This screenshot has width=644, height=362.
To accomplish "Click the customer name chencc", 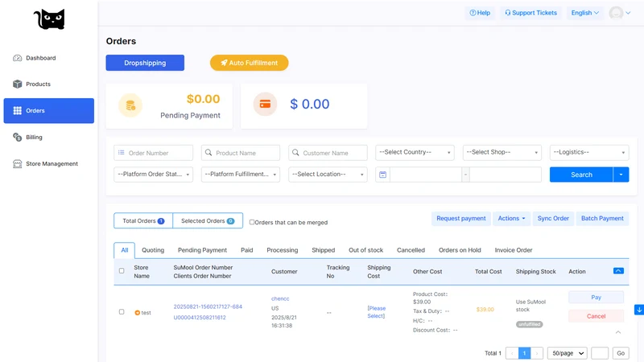I will coord(280,298).
